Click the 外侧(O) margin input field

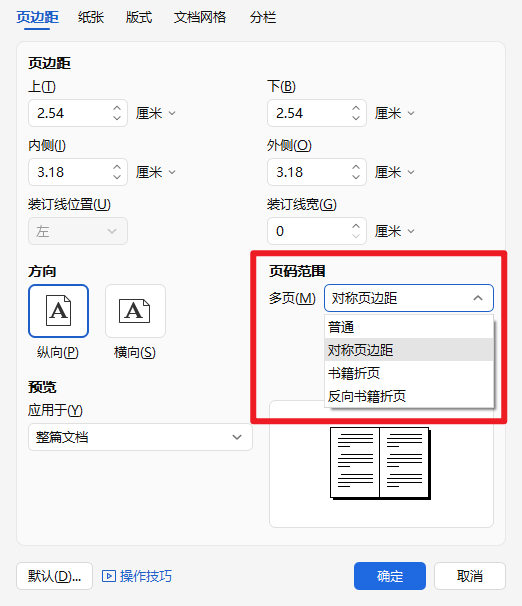coord(317,172)
